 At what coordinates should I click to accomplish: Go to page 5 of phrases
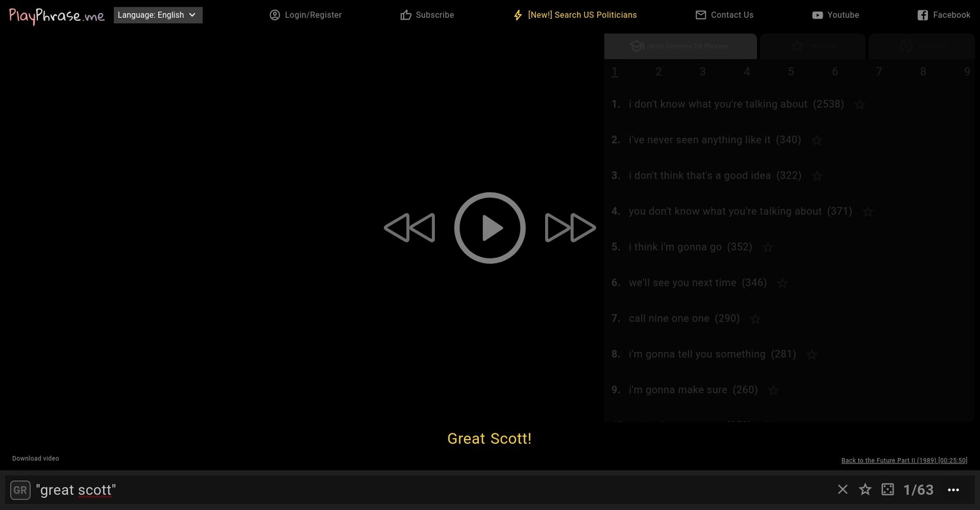[x=791, y=72]
